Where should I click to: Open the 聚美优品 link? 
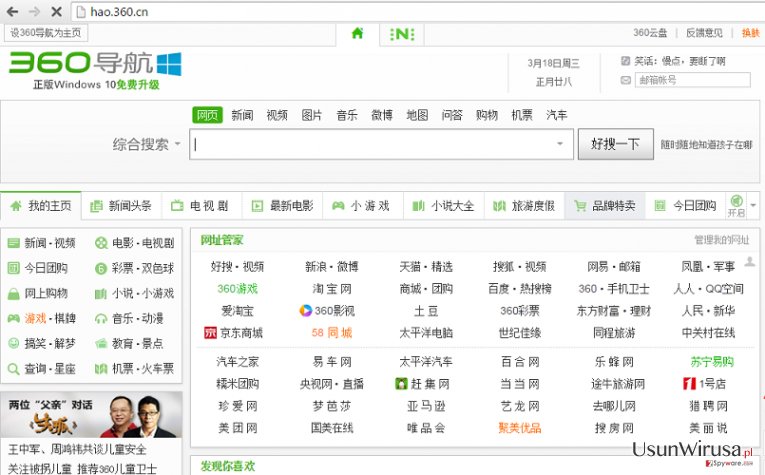pos(520,428)
